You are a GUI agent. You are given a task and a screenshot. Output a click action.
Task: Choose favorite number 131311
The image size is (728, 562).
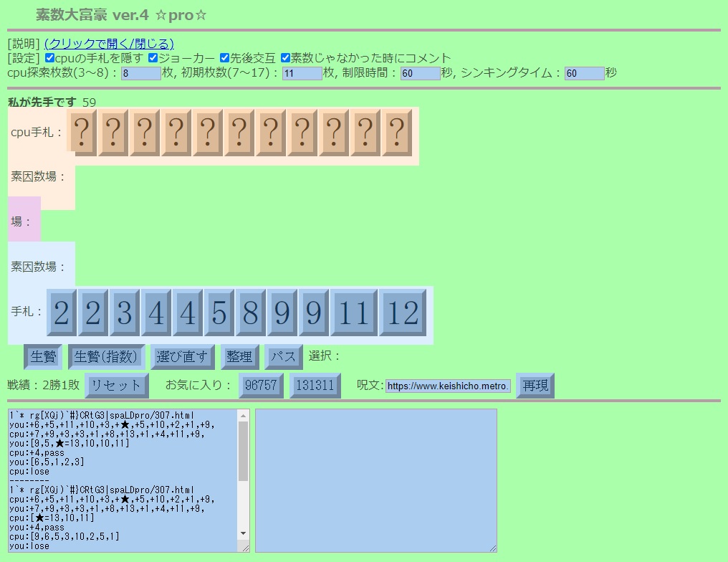(315, 386)
